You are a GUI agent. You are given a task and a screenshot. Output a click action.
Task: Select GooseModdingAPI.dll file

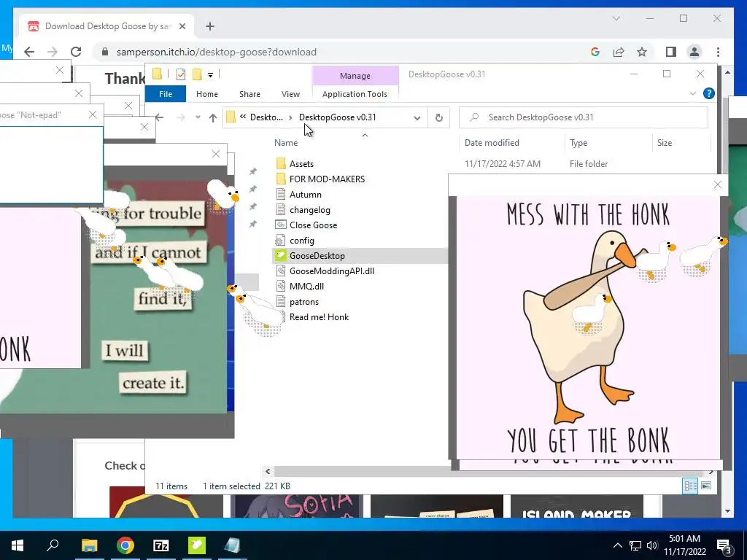pyautogui.click(x=332, y=271)
